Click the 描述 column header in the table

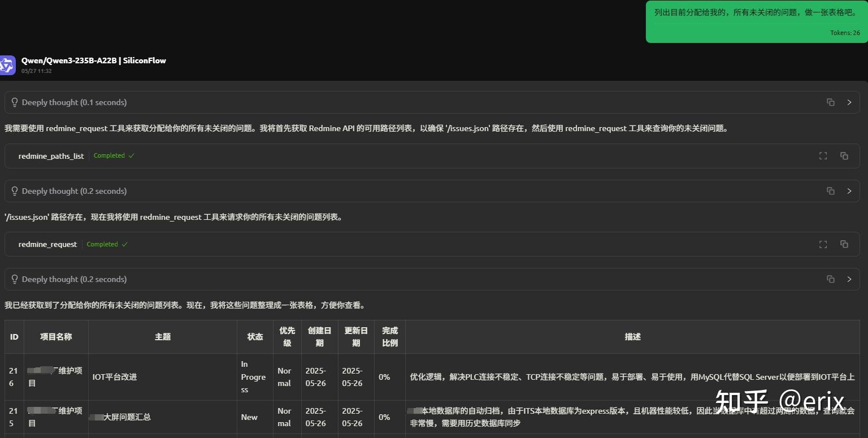[x=632, y=336]
